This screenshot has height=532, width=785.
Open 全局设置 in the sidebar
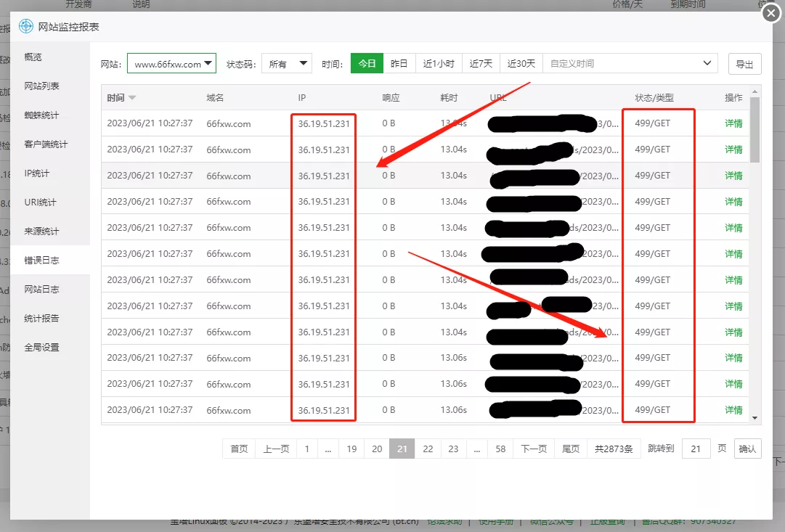tap(41, 348)
